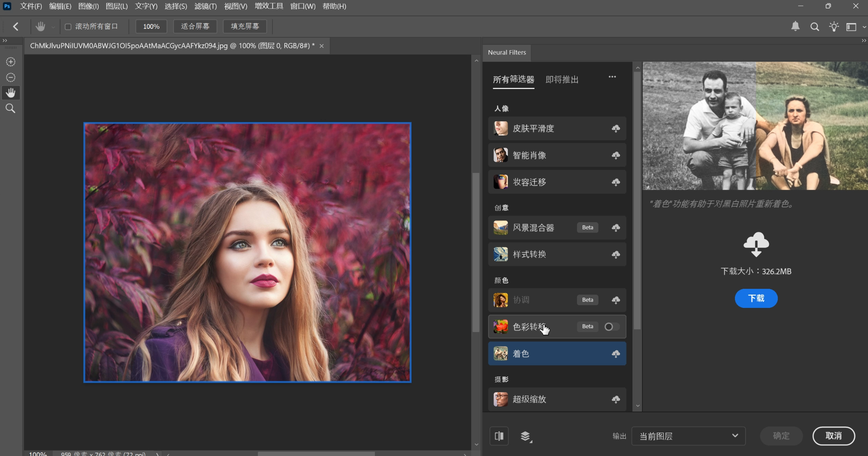Viewport: 868px width, 456px height.
Task: Select the 风景混合器 filter row
Action: [557, 228]
